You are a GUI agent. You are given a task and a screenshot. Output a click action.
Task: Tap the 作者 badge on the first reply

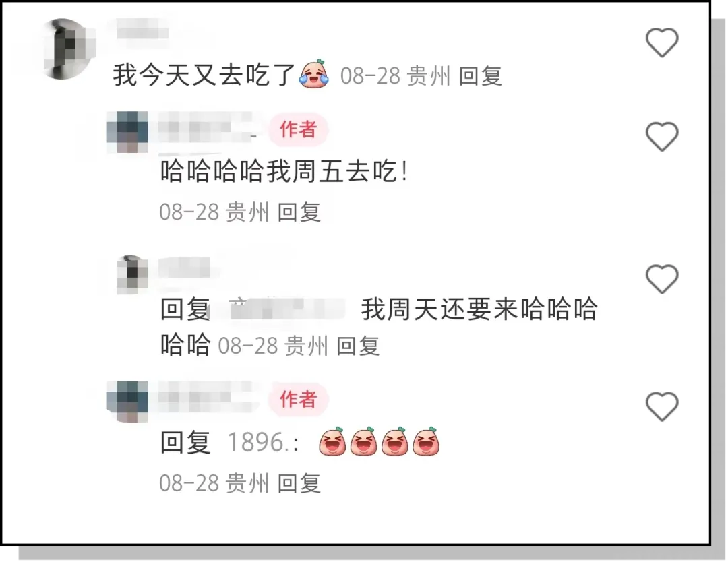point(298,129)
